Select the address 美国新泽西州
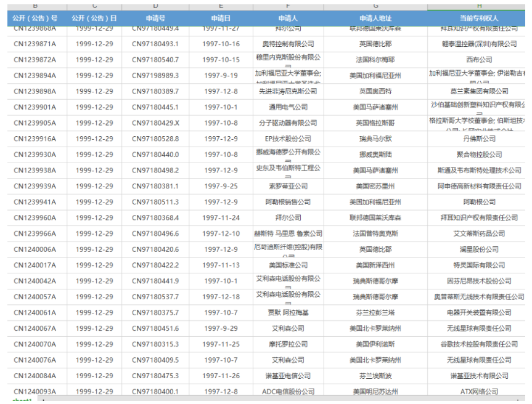532x404 pixels. pos(375,265)
